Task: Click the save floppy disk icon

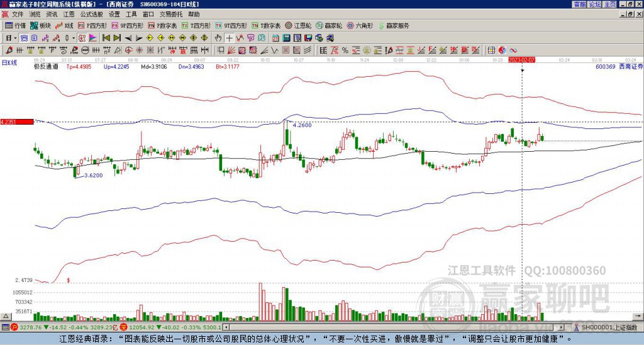Action: [308, 38]
